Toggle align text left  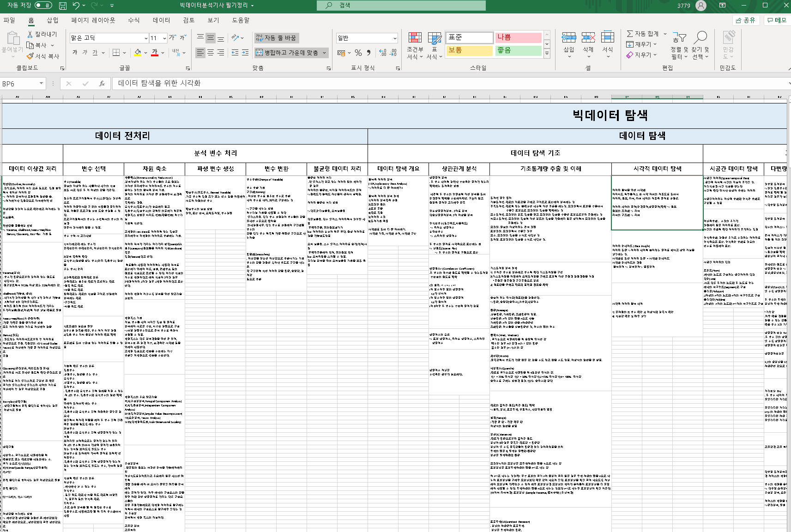point(200,53)
